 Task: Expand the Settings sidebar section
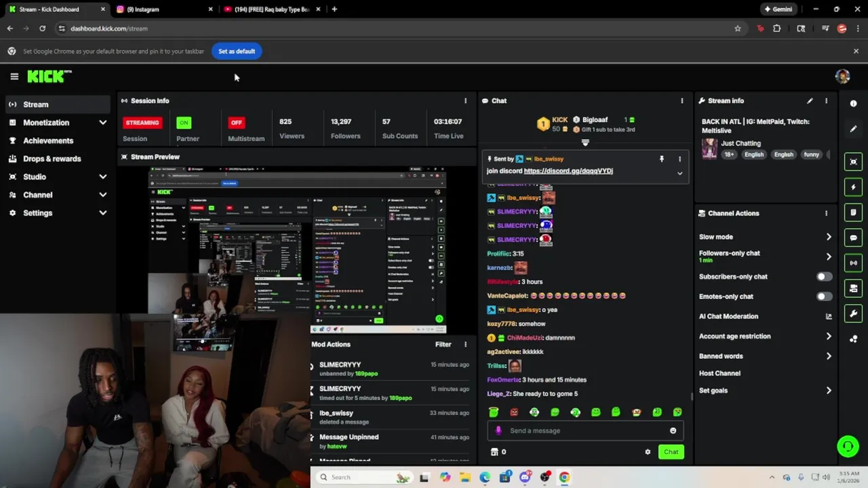click(103, 213)
